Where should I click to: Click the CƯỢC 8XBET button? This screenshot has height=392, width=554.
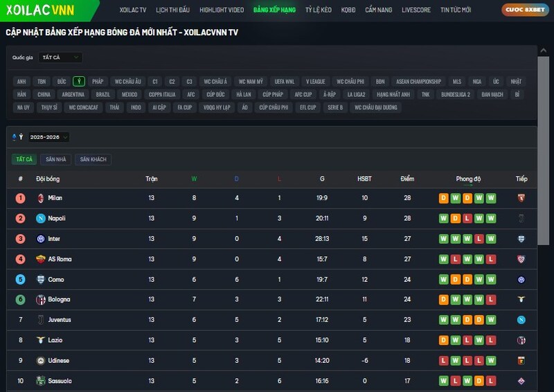(x=526, y=10)
